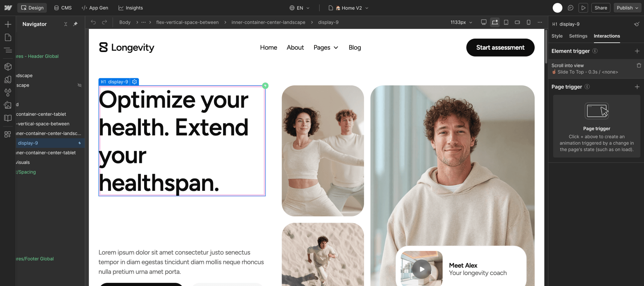644x286 pixels.
Task: Switch to CMS mode
Action: 63,8
